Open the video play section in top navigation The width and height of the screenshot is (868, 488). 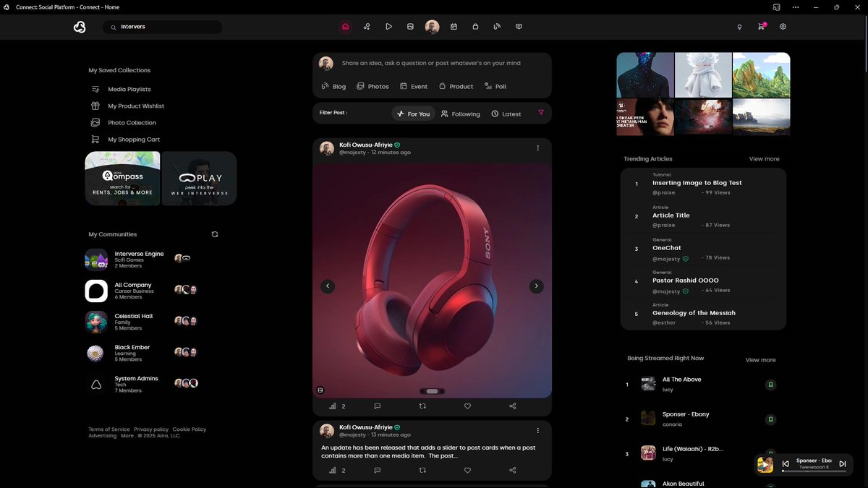tap(388, 27)
